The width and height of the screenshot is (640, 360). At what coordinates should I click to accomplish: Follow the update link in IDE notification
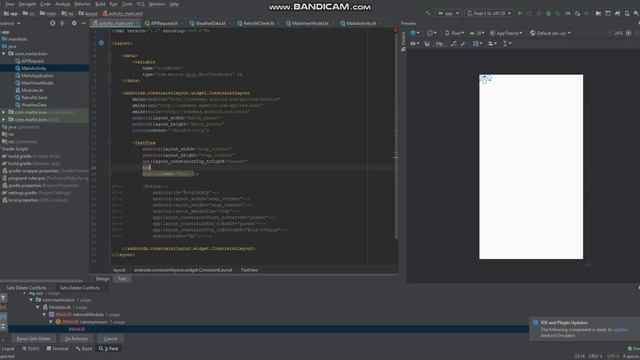pyautogui.click(x=620, y=329)
